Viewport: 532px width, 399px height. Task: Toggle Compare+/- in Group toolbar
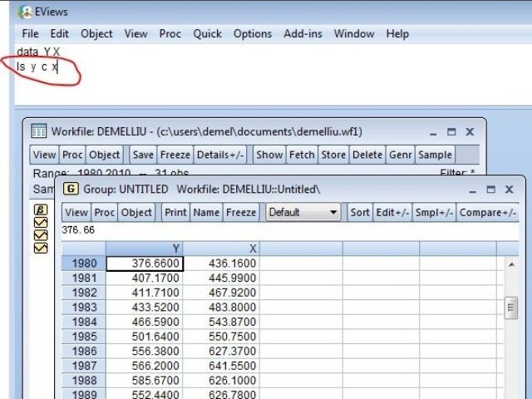pos(488,213)
